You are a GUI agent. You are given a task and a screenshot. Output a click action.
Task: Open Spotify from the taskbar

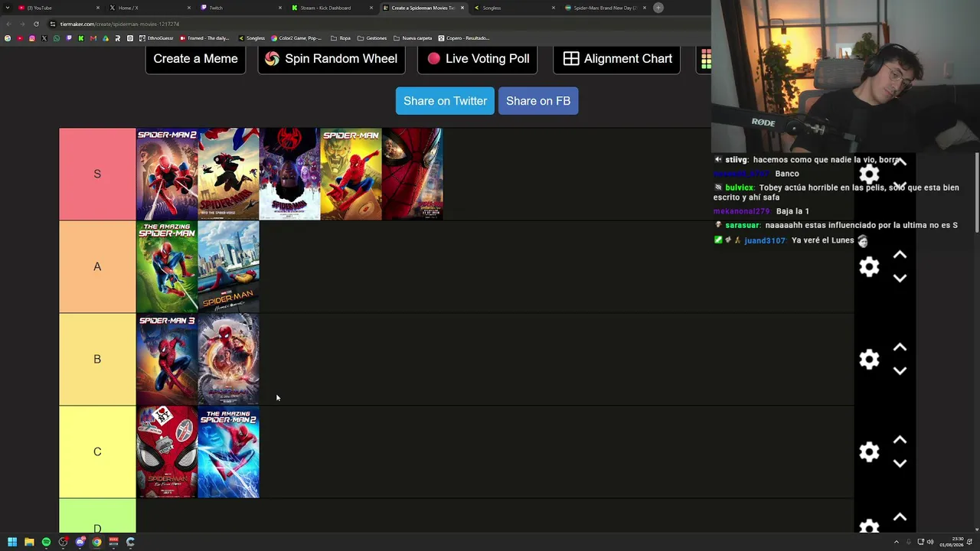46,542
